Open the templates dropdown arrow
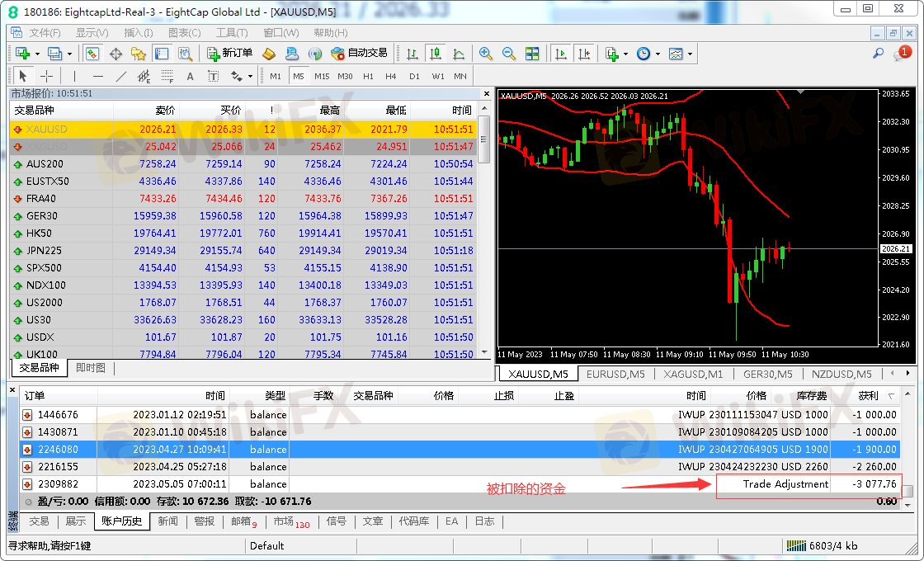The image size is (924, 561). [690, 54]
